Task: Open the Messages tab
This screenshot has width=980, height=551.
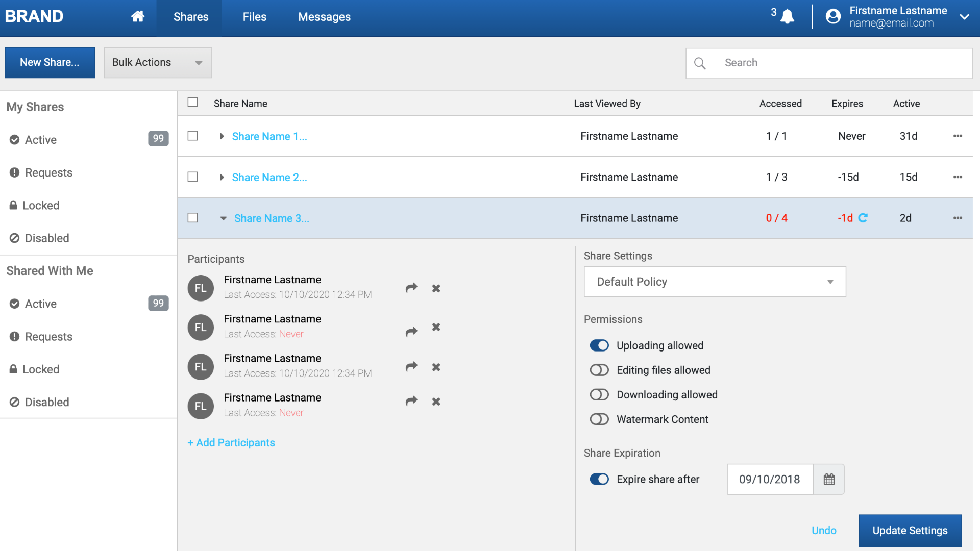Action: pos(324,17)
